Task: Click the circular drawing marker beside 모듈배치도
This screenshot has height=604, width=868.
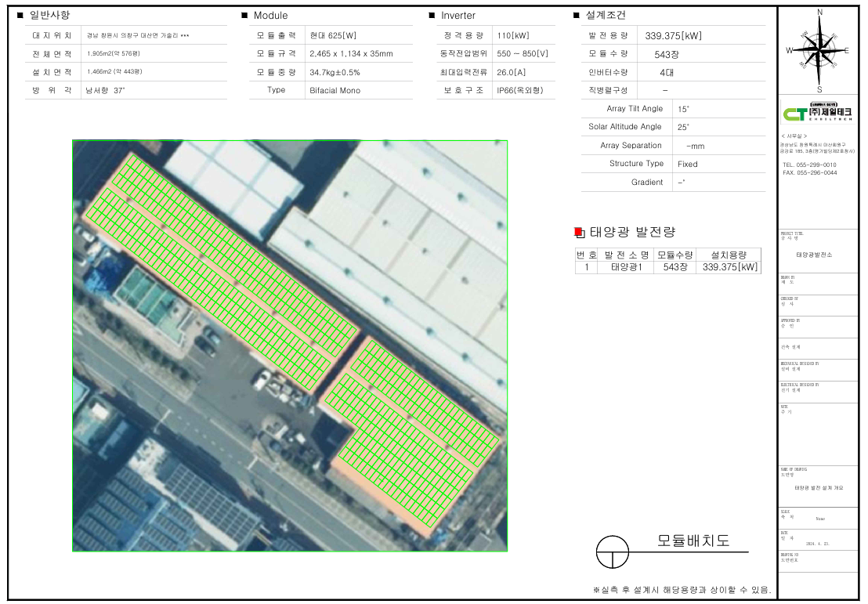Action: (x=612, y=552)
